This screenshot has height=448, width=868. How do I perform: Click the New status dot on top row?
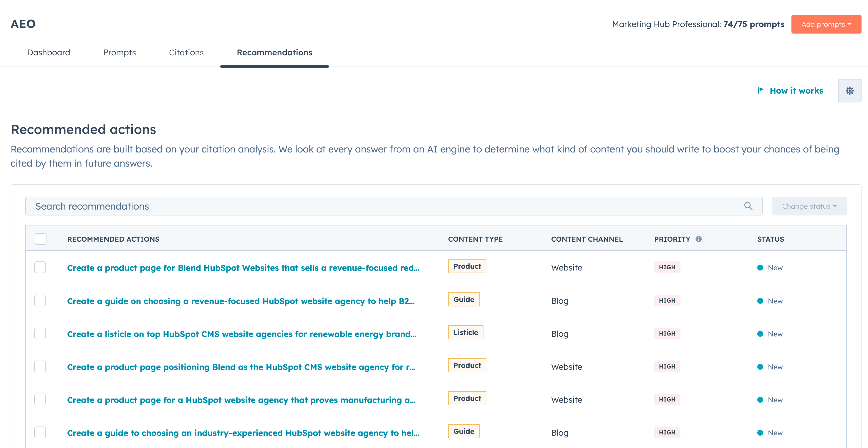click(x=760, y=268)
